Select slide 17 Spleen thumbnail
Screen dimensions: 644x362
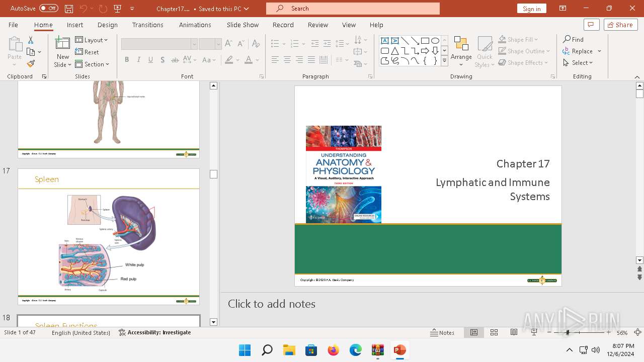(x=109, y=237)
